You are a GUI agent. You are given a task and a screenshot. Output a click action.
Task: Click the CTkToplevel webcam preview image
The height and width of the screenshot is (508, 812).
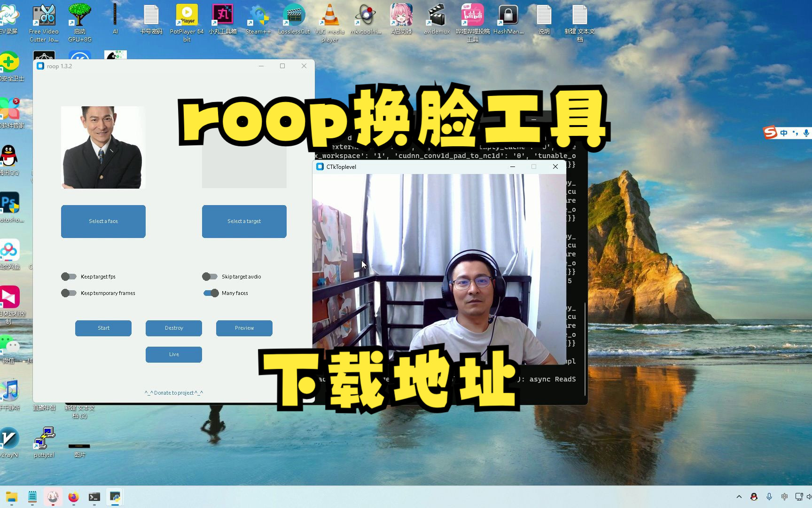tap(439, 269)
